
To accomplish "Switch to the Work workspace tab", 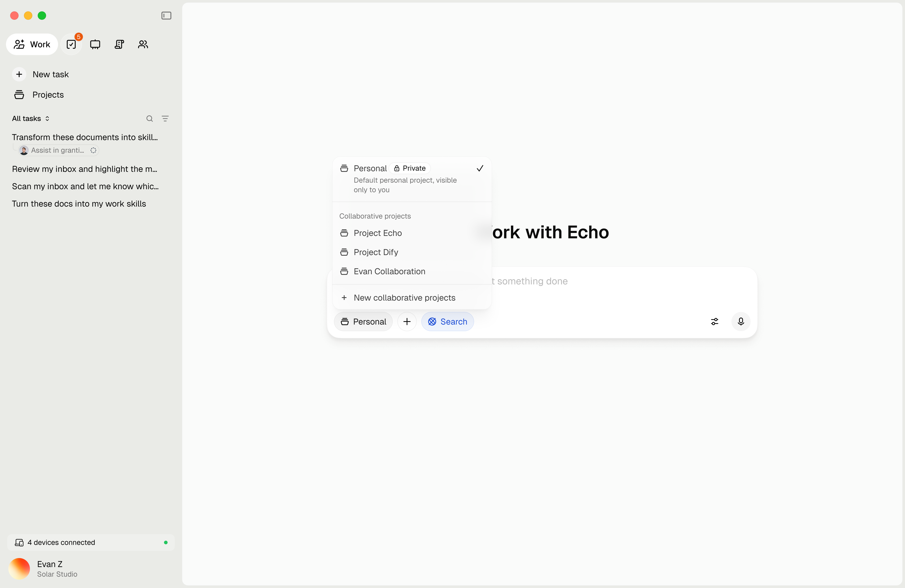I will pos(32,44).
